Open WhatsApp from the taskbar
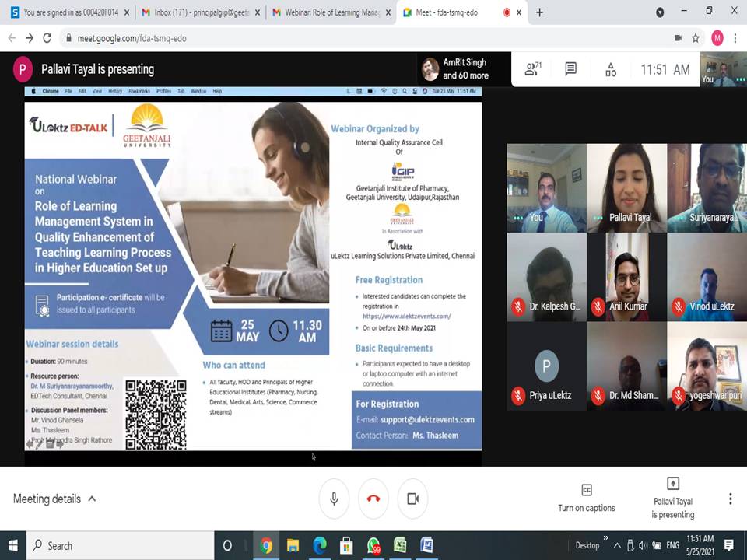This screenshot has width=747, height=560. point(373,546)
